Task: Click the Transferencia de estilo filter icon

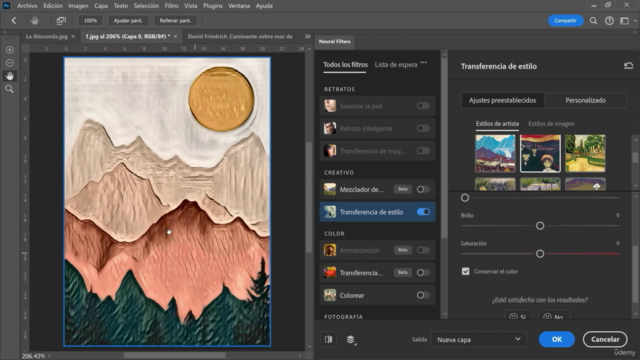Action: 330,212
